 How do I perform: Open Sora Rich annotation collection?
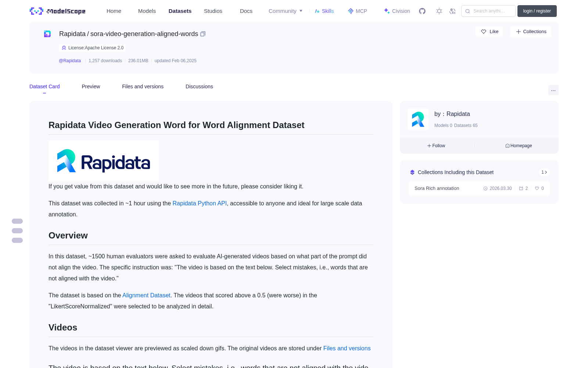tap(479, 188)
